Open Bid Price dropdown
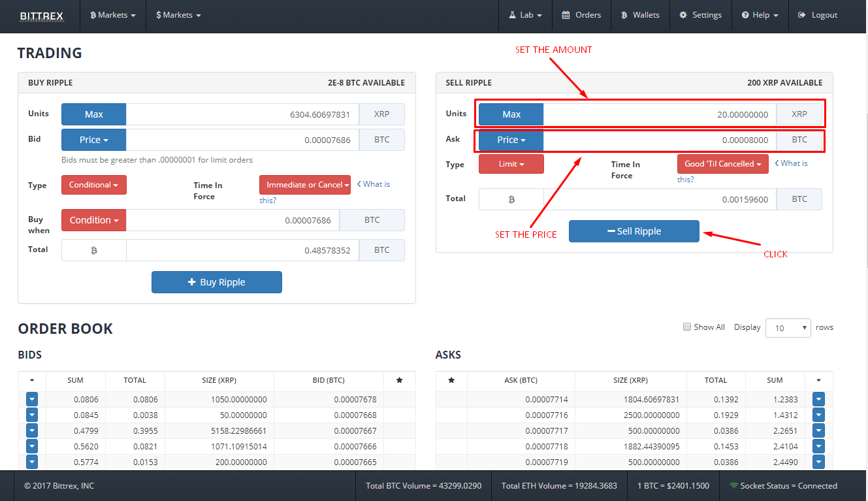 pos(93,140)
